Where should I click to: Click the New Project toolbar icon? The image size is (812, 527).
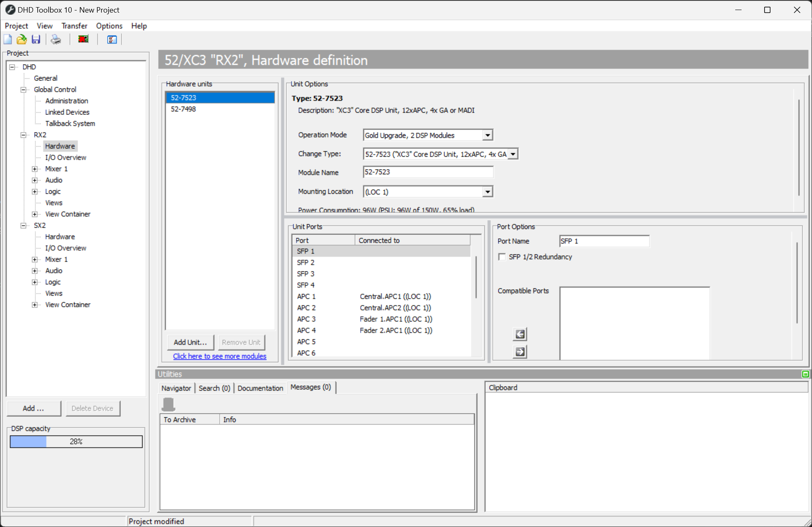[8, 39]
